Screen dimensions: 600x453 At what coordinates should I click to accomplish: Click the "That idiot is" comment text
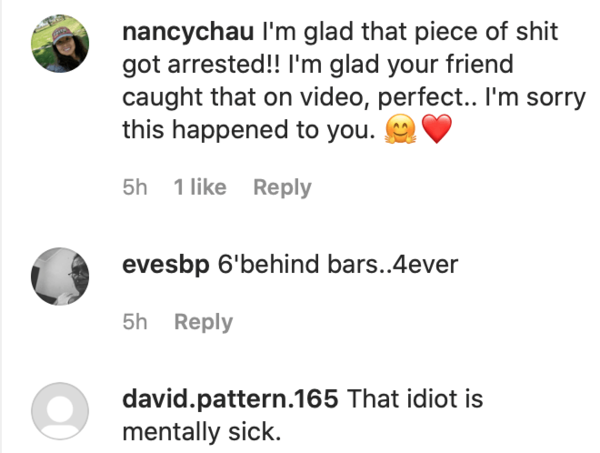coord(415,400)
